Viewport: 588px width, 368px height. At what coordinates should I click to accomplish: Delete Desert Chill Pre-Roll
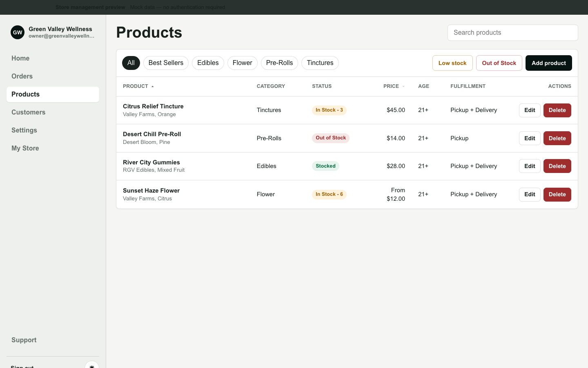(557, 138)
